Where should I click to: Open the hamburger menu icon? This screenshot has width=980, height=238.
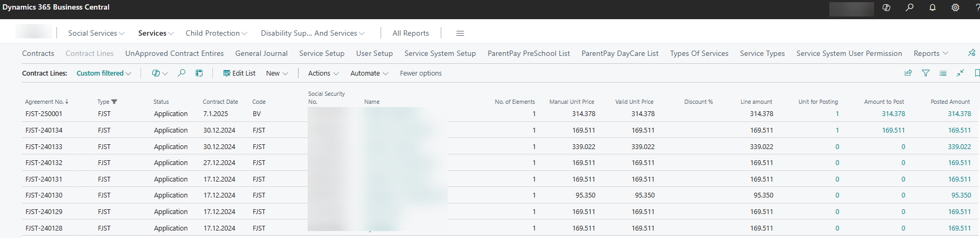pos(460,33)
